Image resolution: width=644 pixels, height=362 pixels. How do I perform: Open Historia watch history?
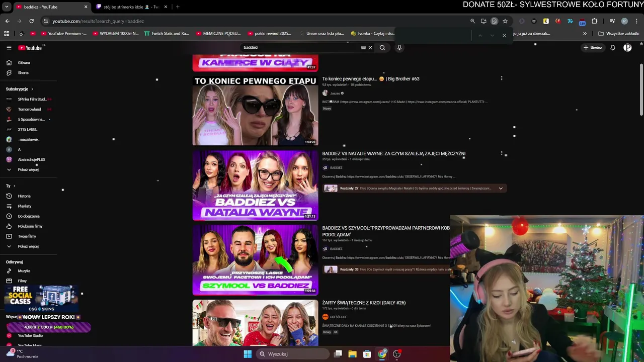(x=24, y=196)
